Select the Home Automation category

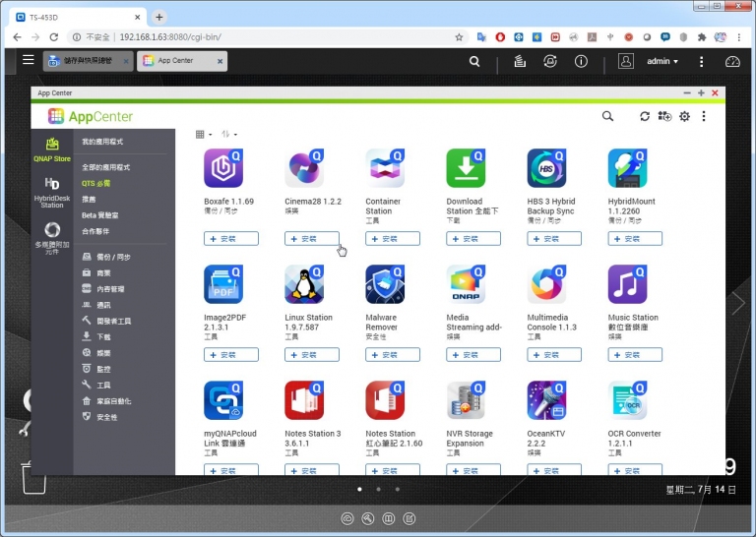(106, 401)
